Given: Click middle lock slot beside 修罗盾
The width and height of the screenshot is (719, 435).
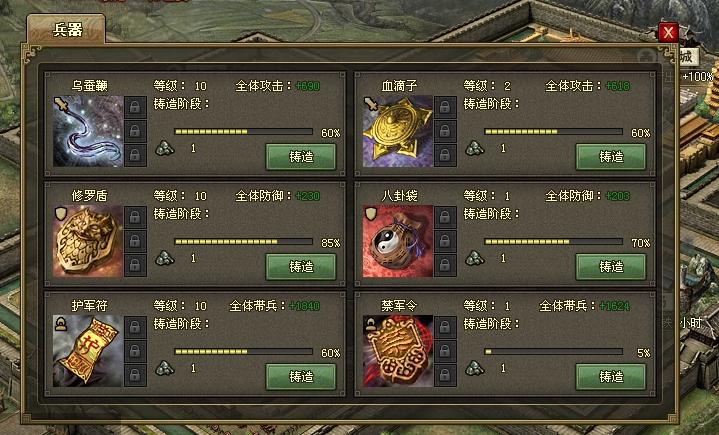Looking at the screenshot, I should 135,241.
